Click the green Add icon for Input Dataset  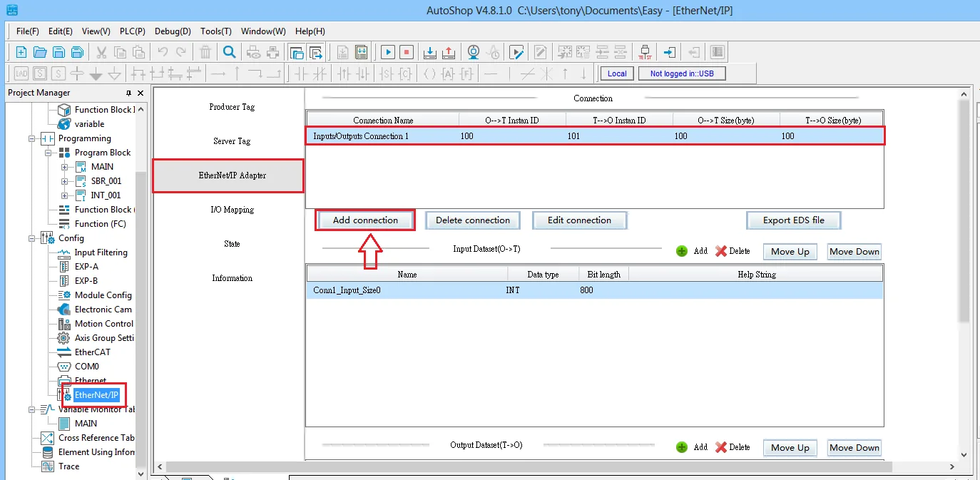(682, 251)
